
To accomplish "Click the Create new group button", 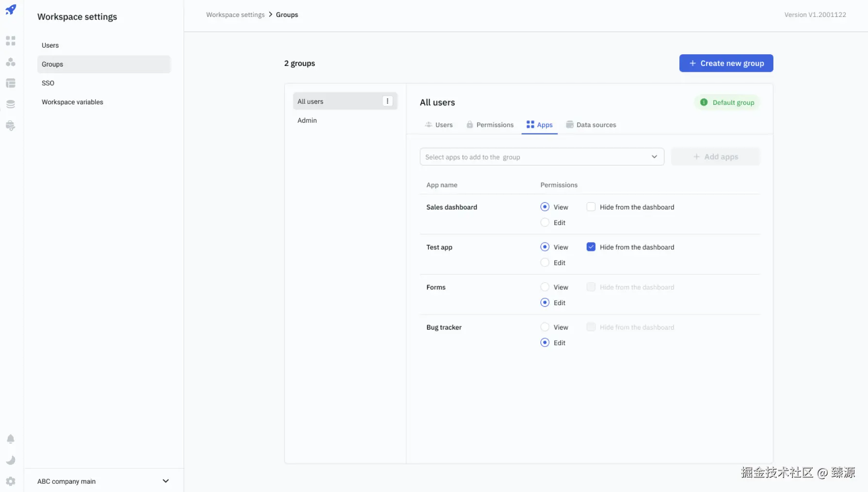I will coord(726,64).
